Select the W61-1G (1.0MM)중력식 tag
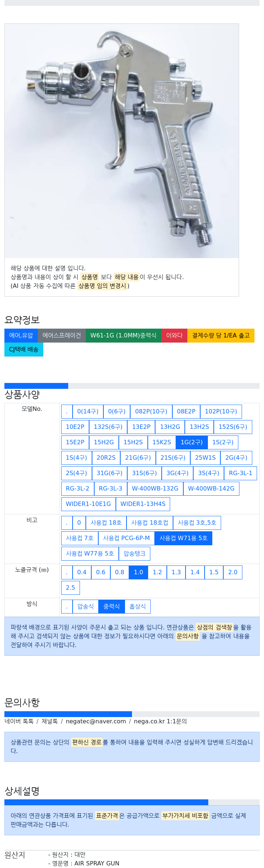 [124, 336]
